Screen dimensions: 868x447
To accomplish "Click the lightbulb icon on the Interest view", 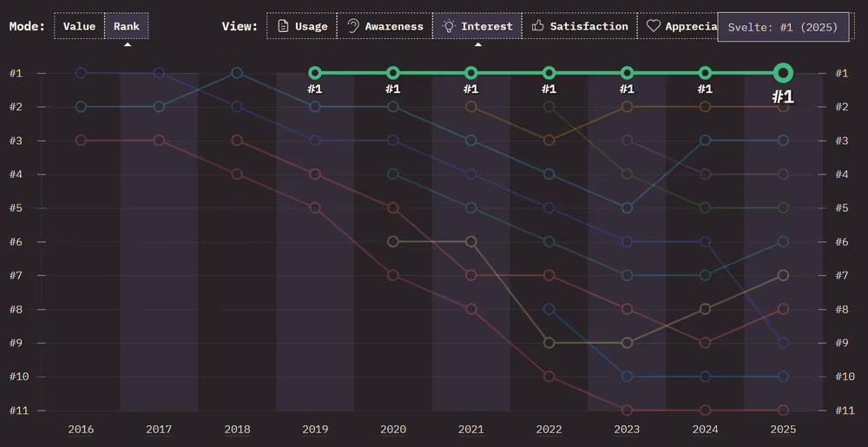I will 448,26.
